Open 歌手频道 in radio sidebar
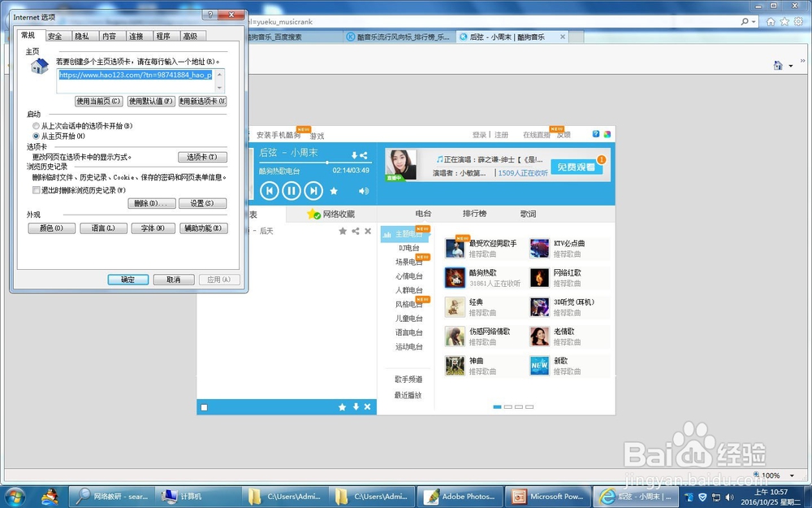Screen dimensions: 812x508 click(408, 380)
